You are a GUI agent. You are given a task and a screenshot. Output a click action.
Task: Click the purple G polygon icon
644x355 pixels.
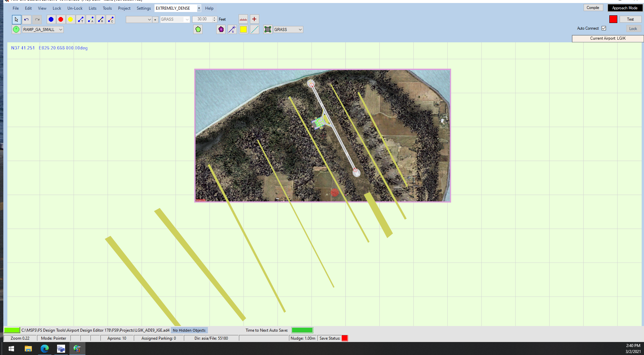[221, 29]
